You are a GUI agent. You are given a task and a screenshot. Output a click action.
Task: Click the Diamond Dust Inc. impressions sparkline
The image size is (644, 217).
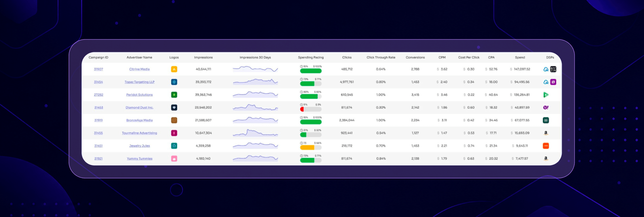(255, 107)
